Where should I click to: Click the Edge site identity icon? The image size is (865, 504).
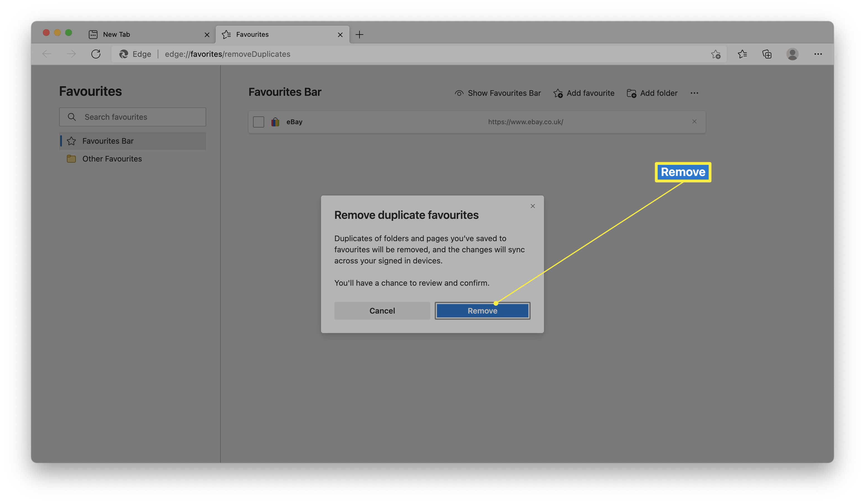(x=123, y=54)
